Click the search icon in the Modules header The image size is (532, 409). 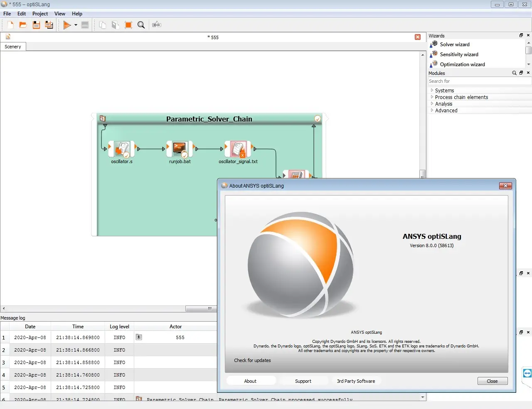tap(514, 73)
